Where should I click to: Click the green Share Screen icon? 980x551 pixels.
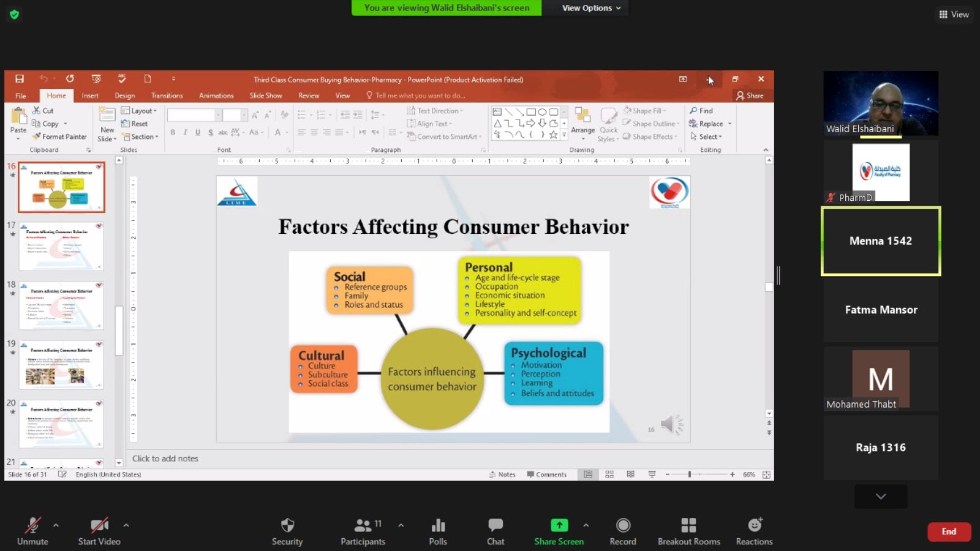[559, 525]
